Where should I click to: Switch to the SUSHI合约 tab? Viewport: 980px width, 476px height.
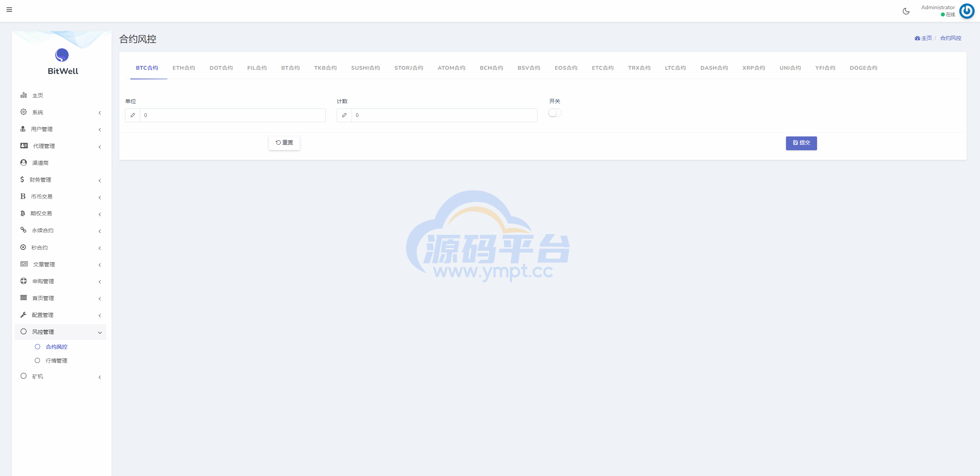pos(365,68)
